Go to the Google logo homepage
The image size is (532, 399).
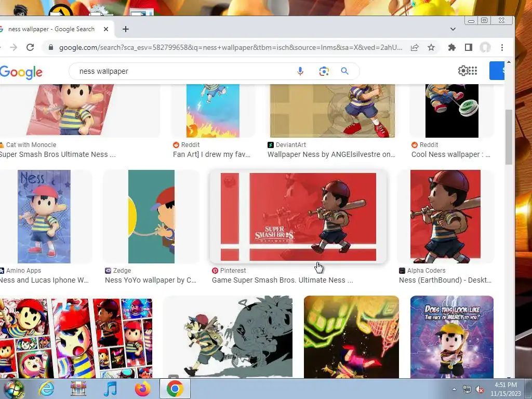(21, 72)
